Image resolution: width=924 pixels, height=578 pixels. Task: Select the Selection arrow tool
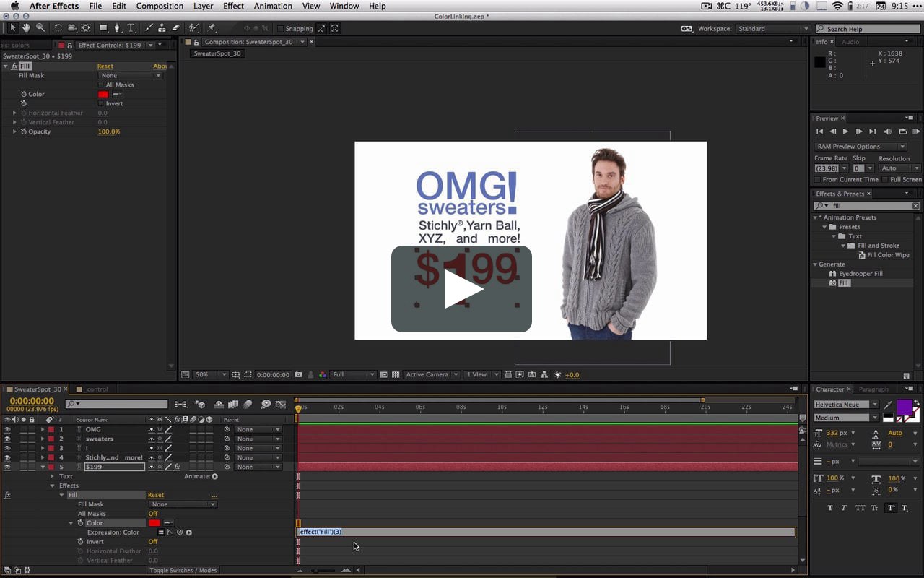[x=13, y=28]
